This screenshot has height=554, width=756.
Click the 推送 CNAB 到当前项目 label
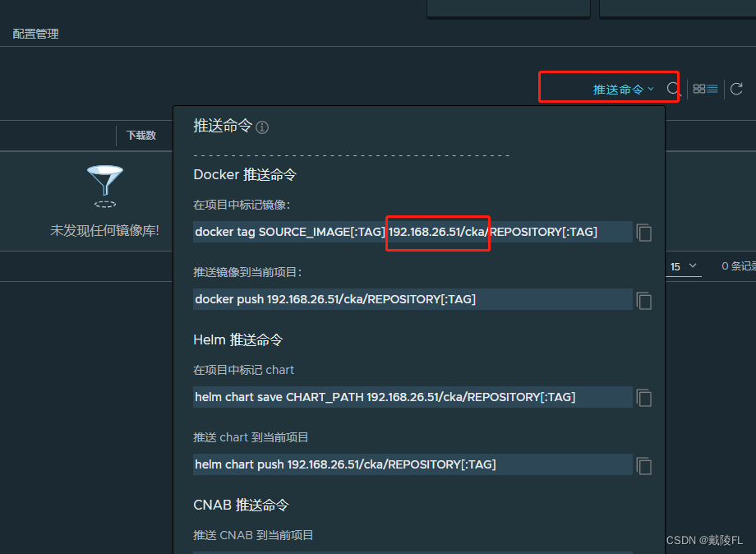[253, 535]
